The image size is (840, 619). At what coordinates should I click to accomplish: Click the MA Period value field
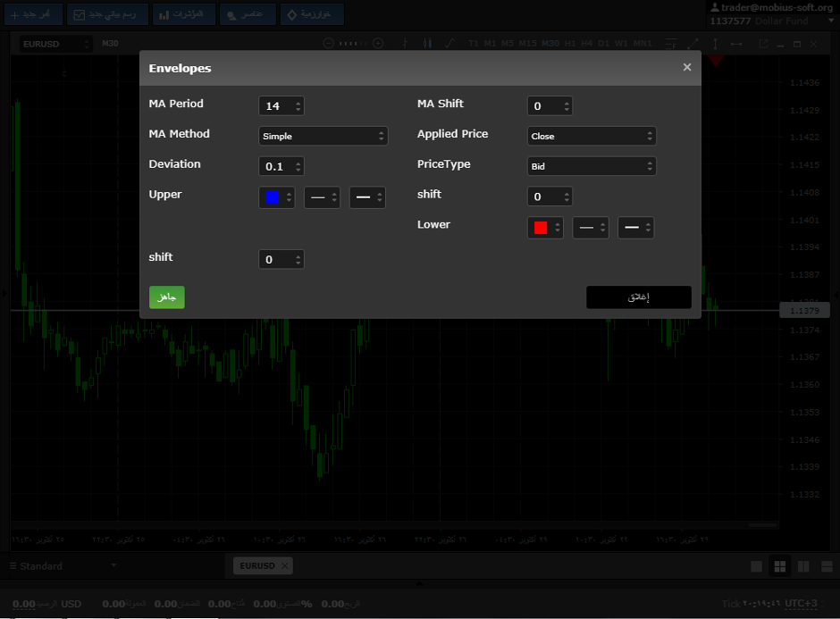tap(281, 105)
